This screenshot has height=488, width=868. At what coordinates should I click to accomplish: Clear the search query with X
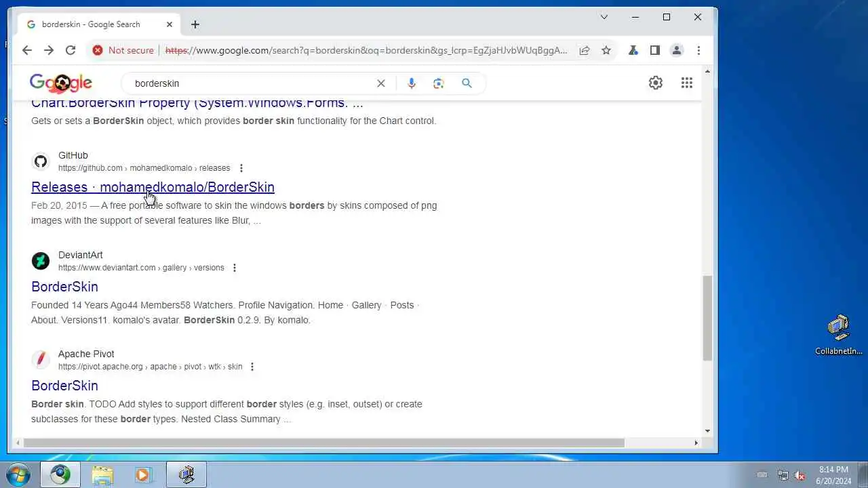(x=381, y=83)
